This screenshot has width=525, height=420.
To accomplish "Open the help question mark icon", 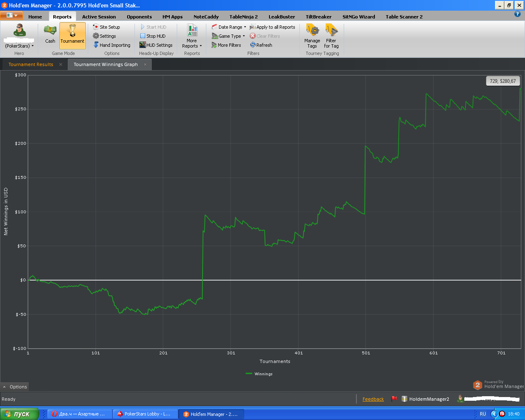I will (517, 14).
